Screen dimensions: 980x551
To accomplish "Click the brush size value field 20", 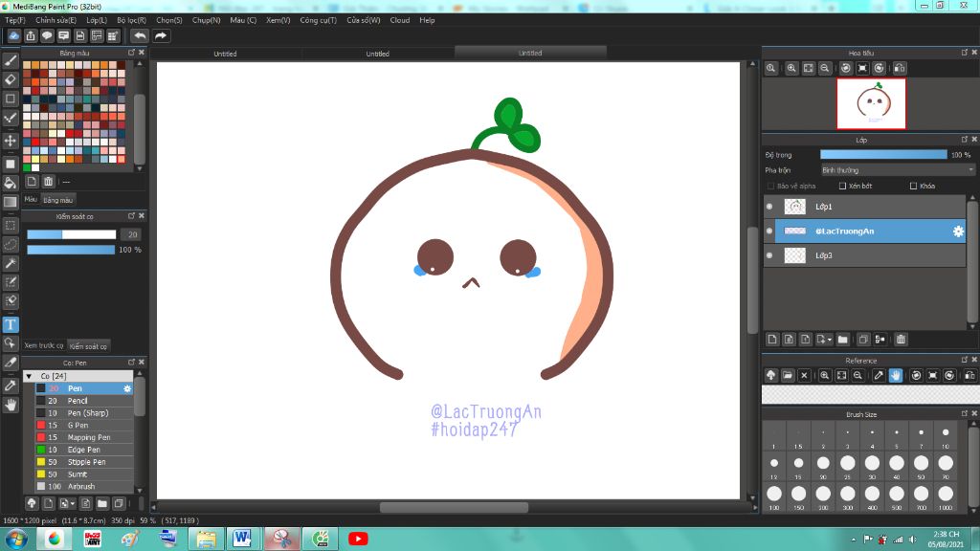I will [x=131, y=234].
